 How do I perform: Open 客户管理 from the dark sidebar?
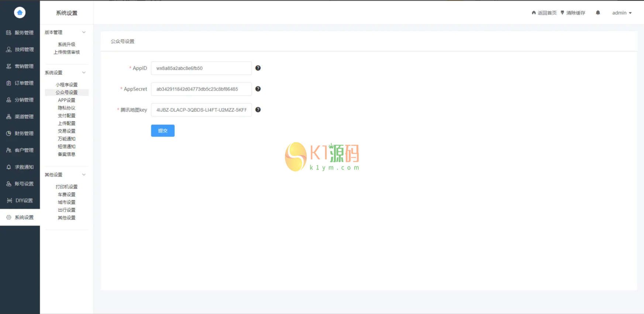(x=20, y=150)
